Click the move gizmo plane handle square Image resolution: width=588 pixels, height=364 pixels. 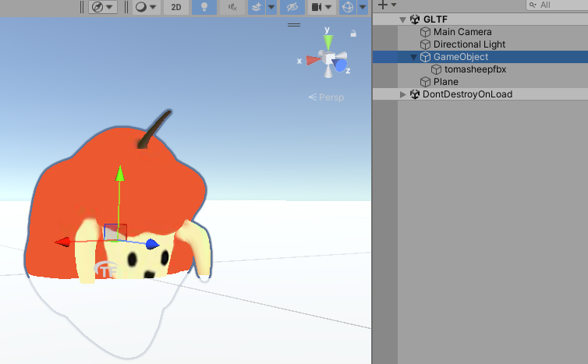click(x=115, y=232)
